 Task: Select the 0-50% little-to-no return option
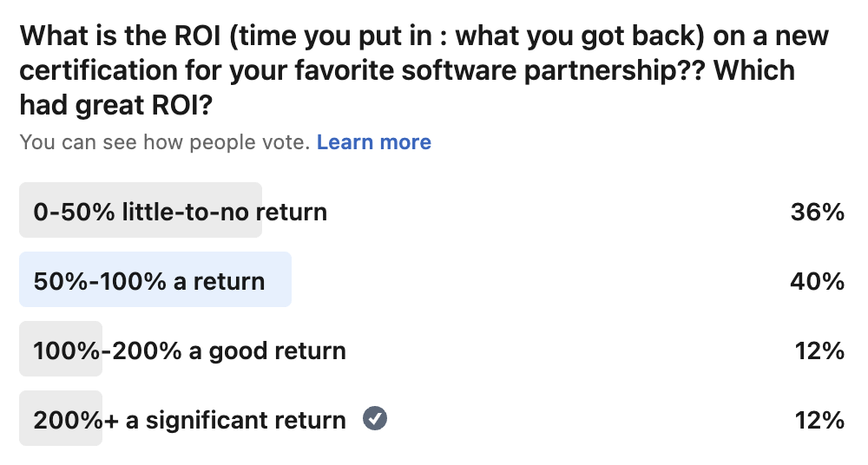(180, 212)
